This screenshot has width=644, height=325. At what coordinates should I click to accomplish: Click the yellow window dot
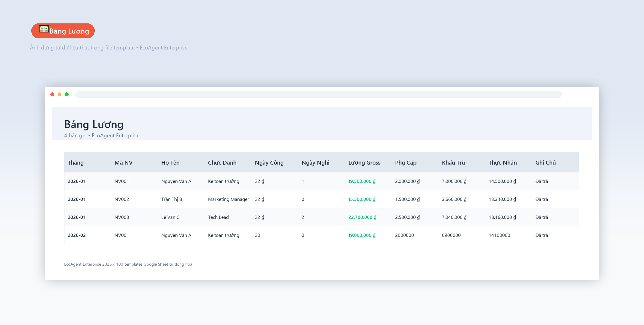point(60,94)
